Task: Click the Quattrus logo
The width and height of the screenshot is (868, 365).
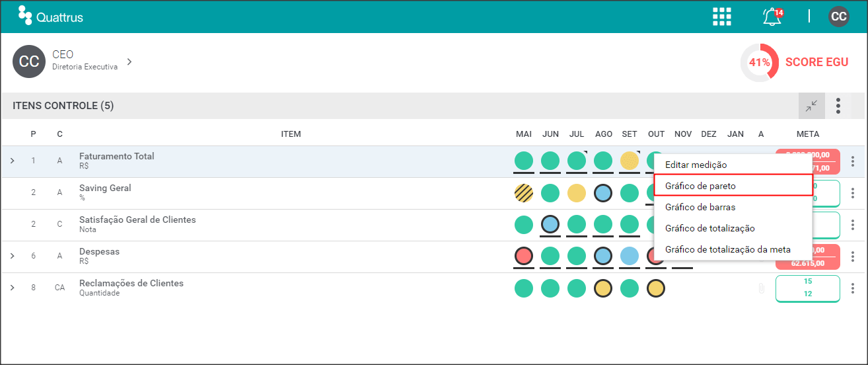Action: (x=51, y=15)
